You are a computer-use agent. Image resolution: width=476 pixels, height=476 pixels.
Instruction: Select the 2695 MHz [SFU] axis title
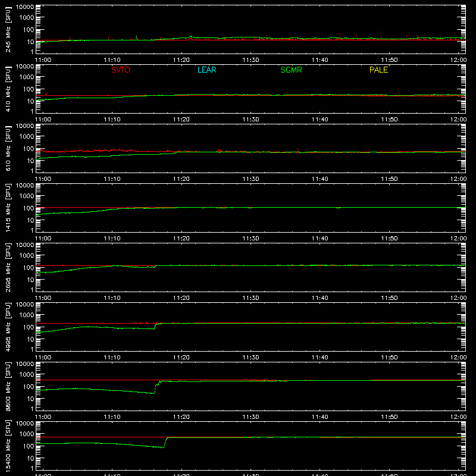tap(8, 267)
